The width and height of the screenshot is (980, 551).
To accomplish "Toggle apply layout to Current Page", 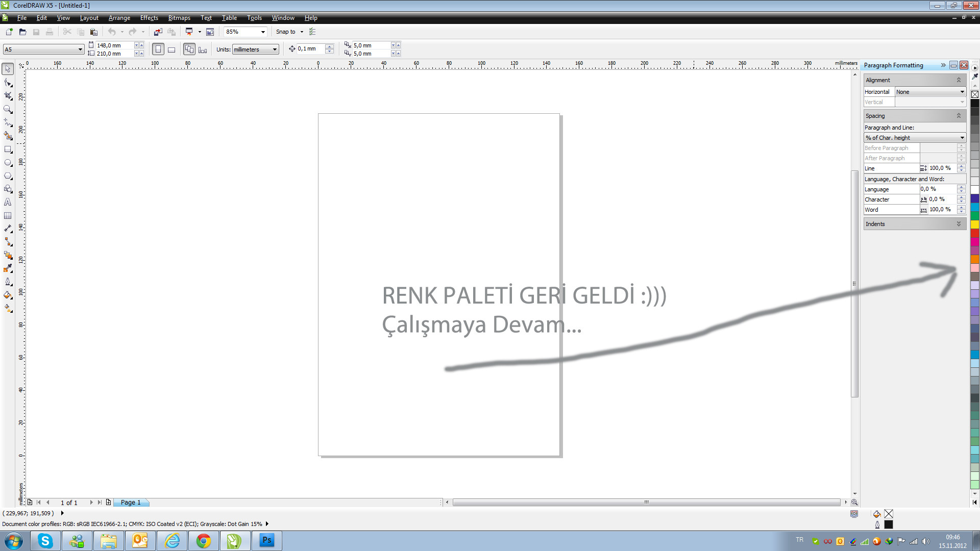I will (203, 49).
